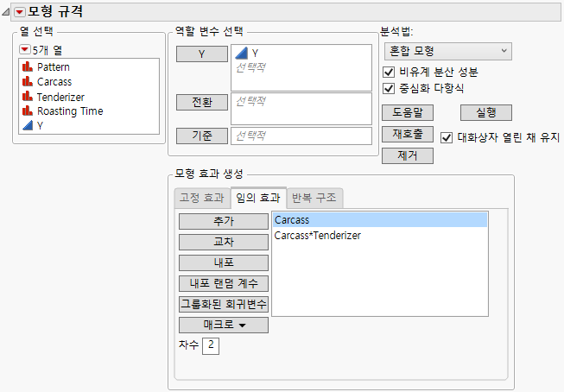The height and width of the screenshot is (392, 564).
Task: Expand the 매크로 dropdown button
Action: (x=223, y=325)
